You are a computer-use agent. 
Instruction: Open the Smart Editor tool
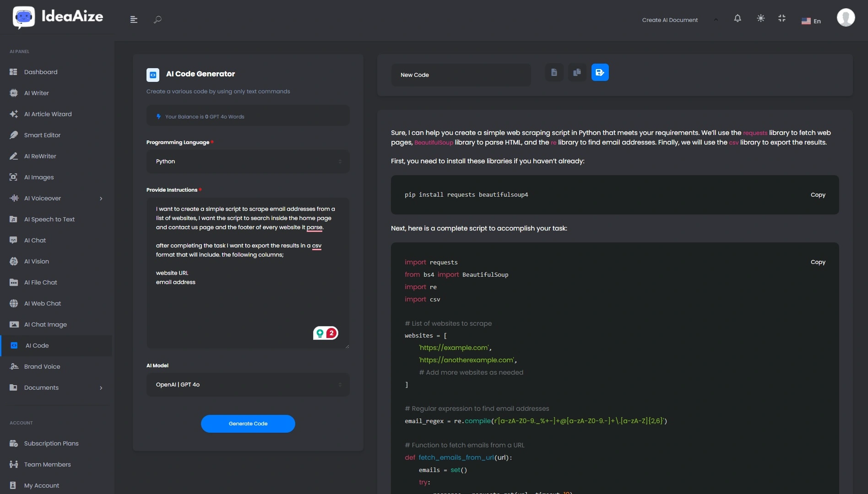42,135
